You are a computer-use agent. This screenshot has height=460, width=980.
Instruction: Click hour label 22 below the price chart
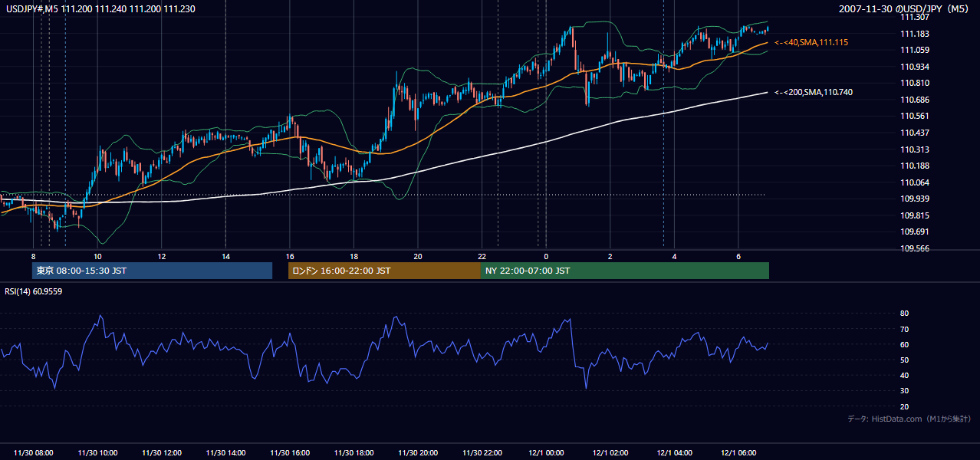click(482, 256)
